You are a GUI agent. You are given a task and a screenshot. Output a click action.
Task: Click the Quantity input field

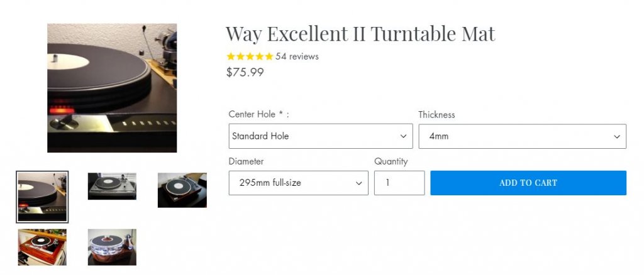coord(399,183)
